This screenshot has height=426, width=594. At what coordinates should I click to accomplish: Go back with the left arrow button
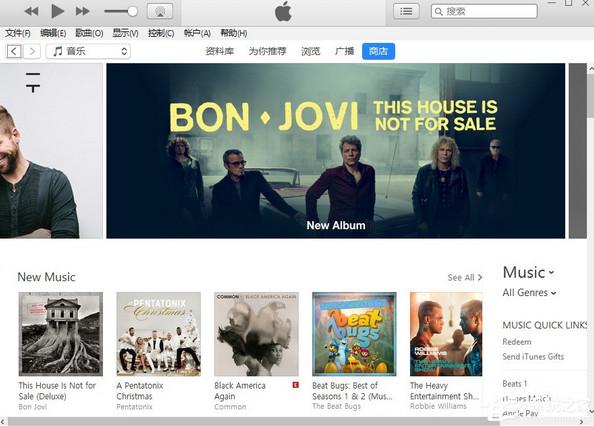click(x=14, y=51)
